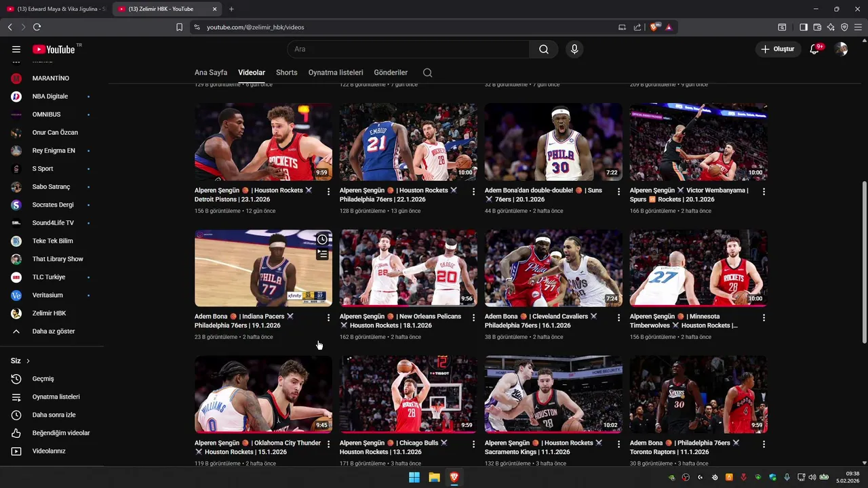The image size is (868, 488).
Task: Add Indiana Pacers video to Watch Later
Action: (322, 239)
